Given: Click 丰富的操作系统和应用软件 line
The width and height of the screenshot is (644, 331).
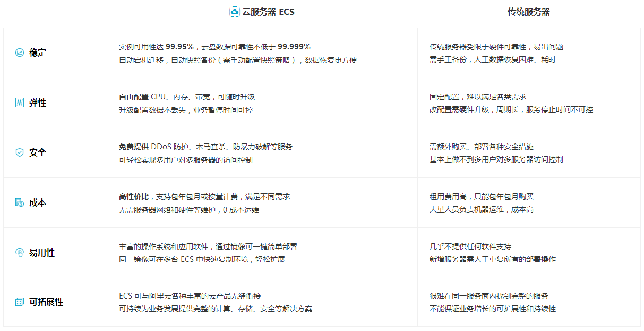Looking at the screenshot, I should coord(208,247).
